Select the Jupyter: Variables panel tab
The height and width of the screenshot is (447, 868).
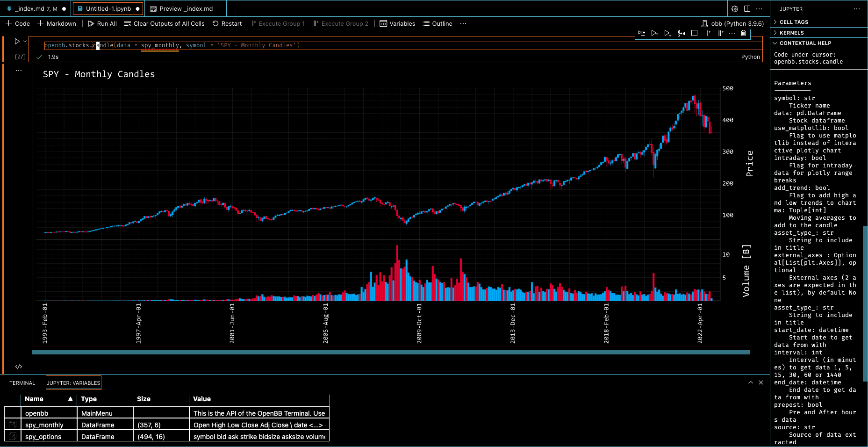73,383
